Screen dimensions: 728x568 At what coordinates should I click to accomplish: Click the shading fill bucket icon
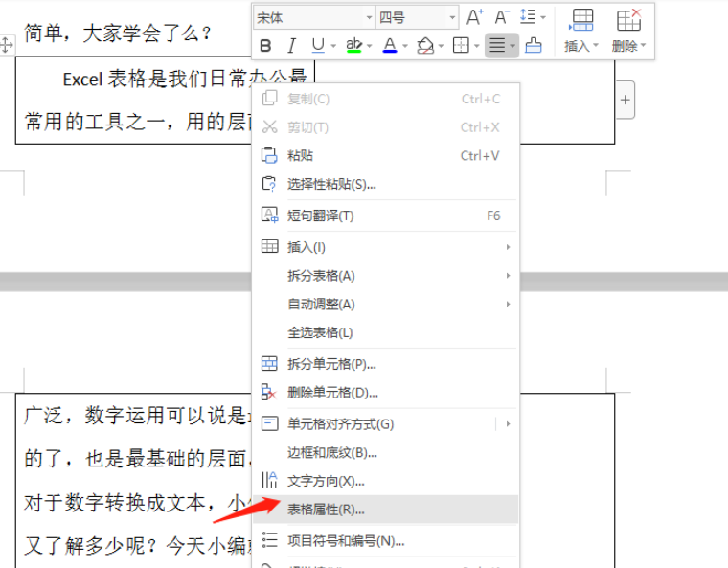[425, 45]
